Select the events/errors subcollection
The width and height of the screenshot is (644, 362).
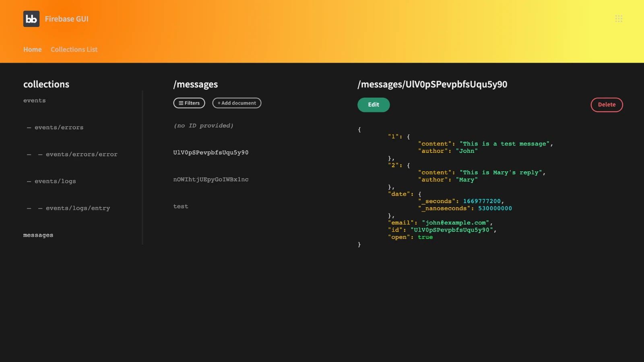click(59, 128)
